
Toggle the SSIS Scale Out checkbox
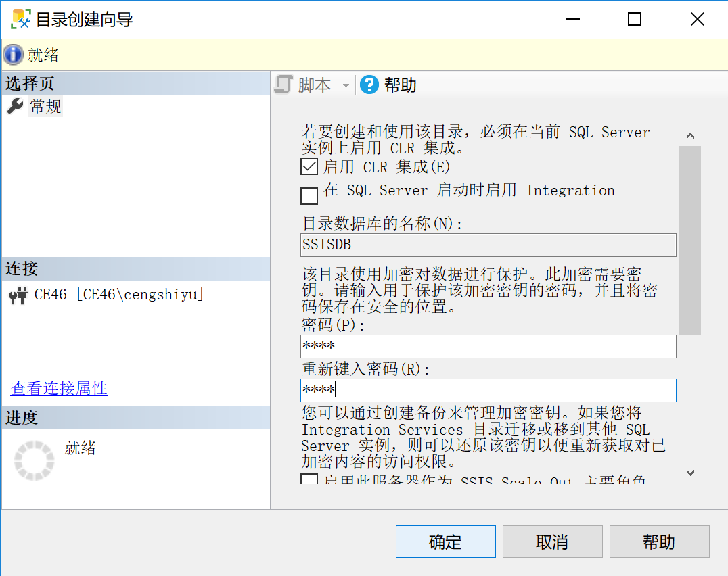tap(309, 479)
